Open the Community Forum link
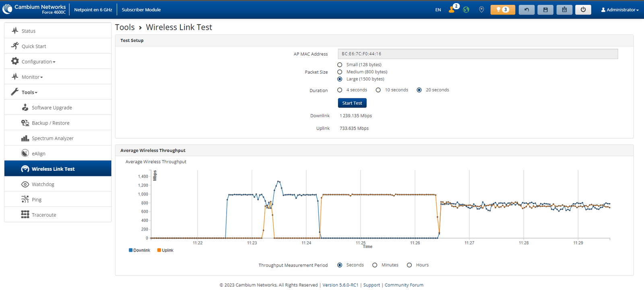644x290 pixels. tap(404, 285)
